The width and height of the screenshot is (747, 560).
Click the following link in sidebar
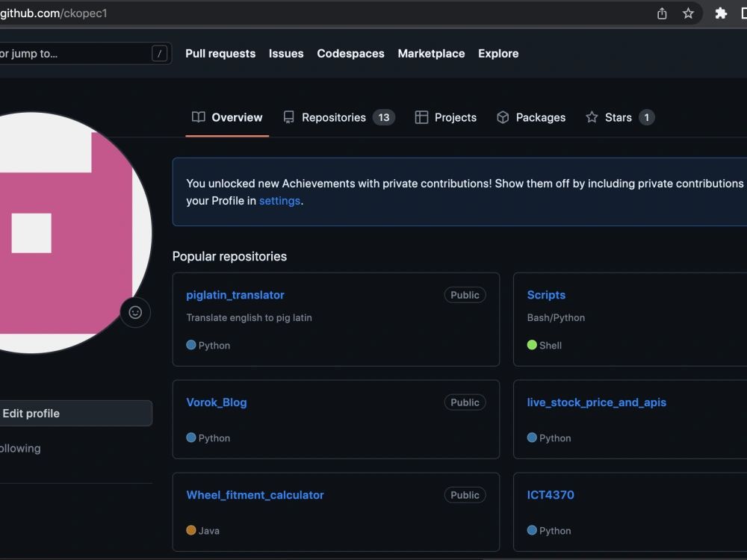pyautogui.click(x=20, y=449)
